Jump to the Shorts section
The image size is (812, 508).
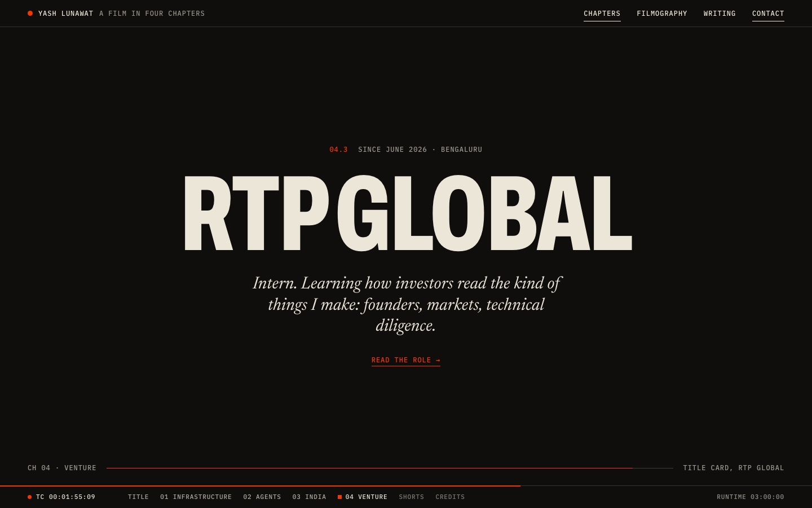click(412, 497)
